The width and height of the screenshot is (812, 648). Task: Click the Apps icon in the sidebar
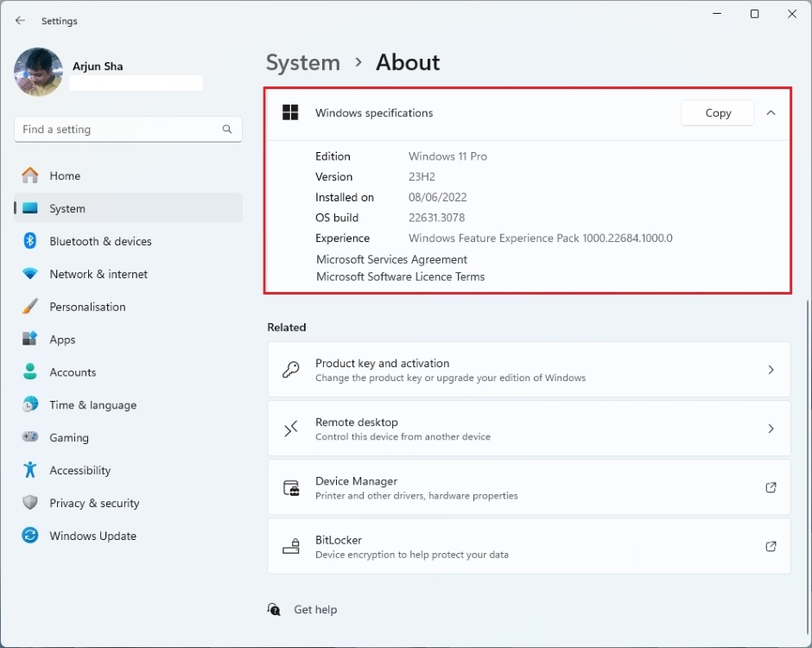[29, 340]
